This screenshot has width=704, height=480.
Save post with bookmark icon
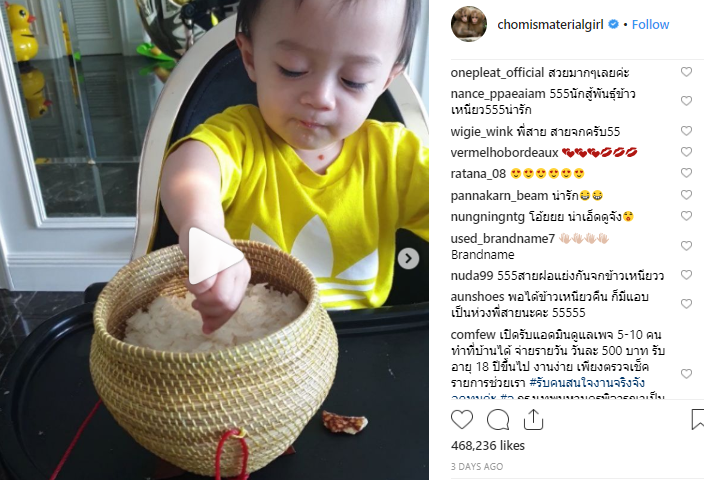pos(698,419)
